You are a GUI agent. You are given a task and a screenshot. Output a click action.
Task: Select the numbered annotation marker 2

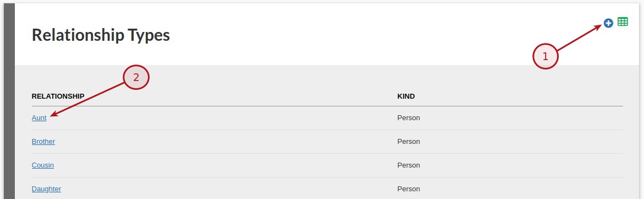136,77
